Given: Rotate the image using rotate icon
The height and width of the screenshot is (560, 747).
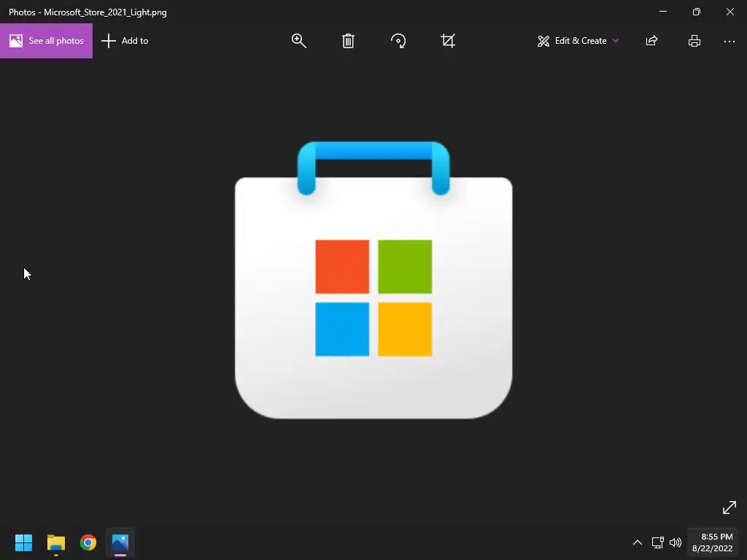Looking at the screenshot, I should 398,41.
